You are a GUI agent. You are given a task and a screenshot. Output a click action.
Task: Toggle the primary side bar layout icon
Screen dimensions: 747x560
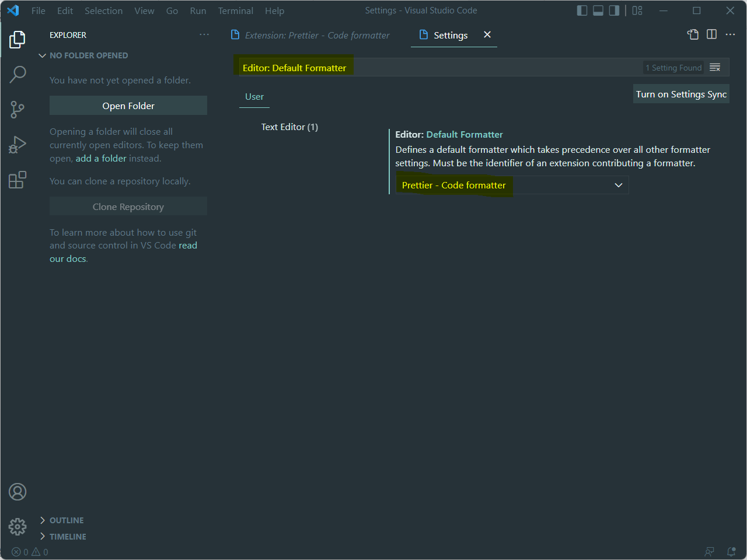582,10
